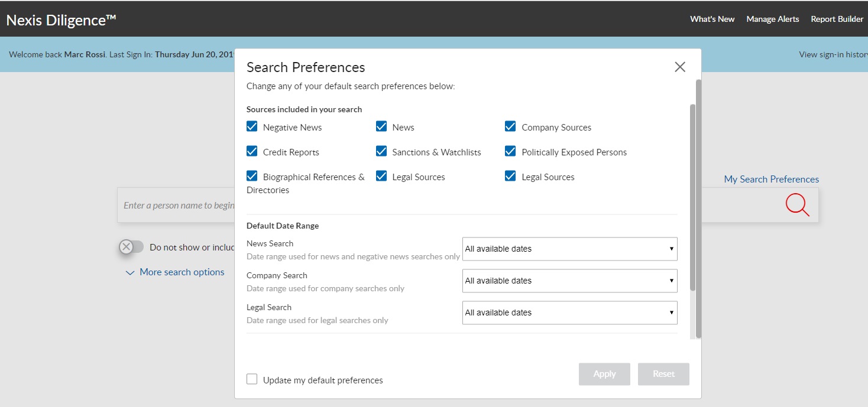Toggle the Negative News checkbox

[252, 126]
